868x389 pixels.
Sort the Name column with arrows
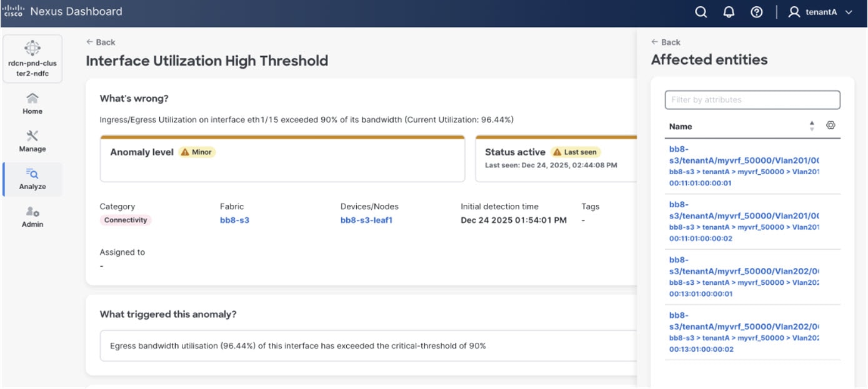[812, 126]
